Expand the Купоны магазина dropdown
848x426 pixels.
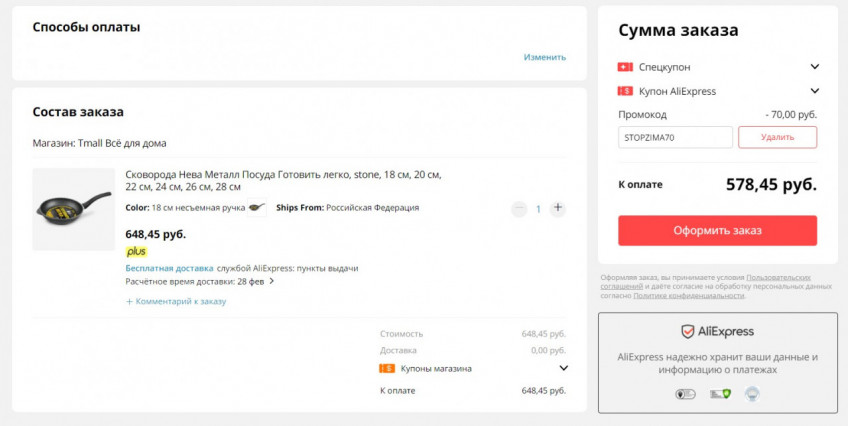(563, 368)
